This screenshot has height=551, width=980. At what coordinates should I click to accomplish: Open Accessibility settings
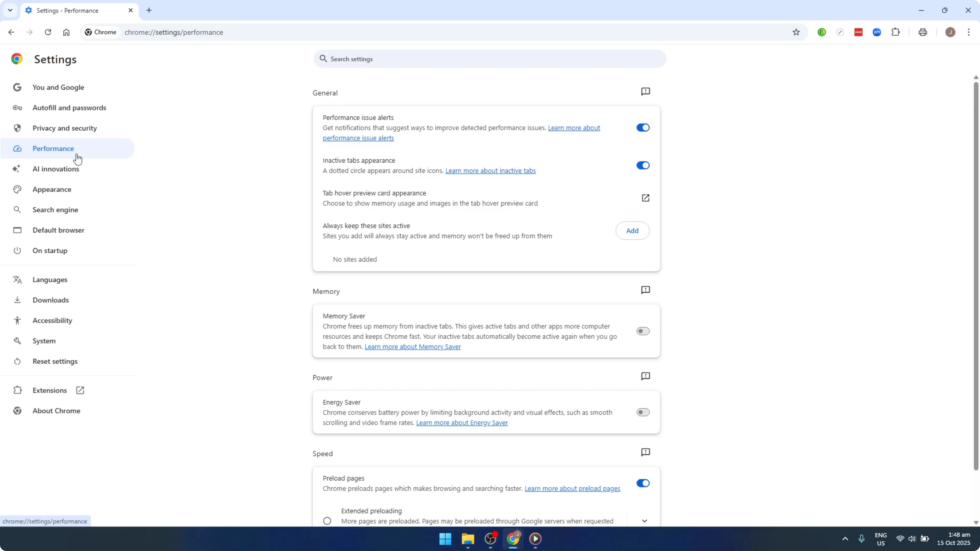(68, 320)
